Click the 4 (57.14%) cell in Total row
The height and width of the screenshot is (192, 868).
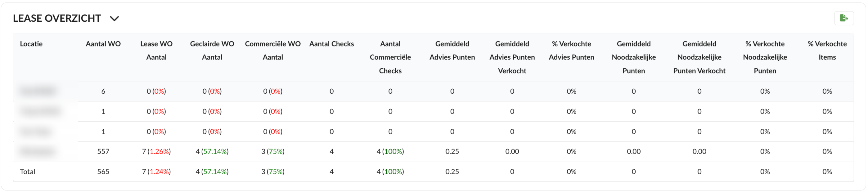tap(212, 172)
